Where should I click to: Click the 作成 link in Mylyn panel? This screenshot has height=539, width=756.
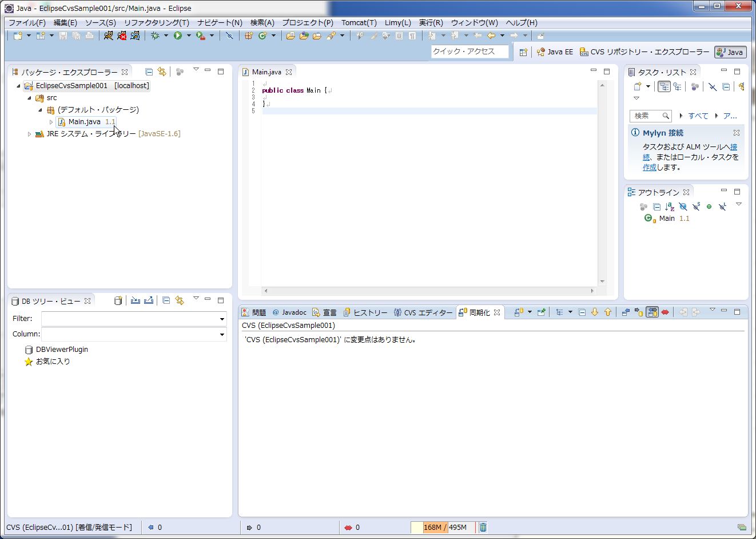[650, 168]
